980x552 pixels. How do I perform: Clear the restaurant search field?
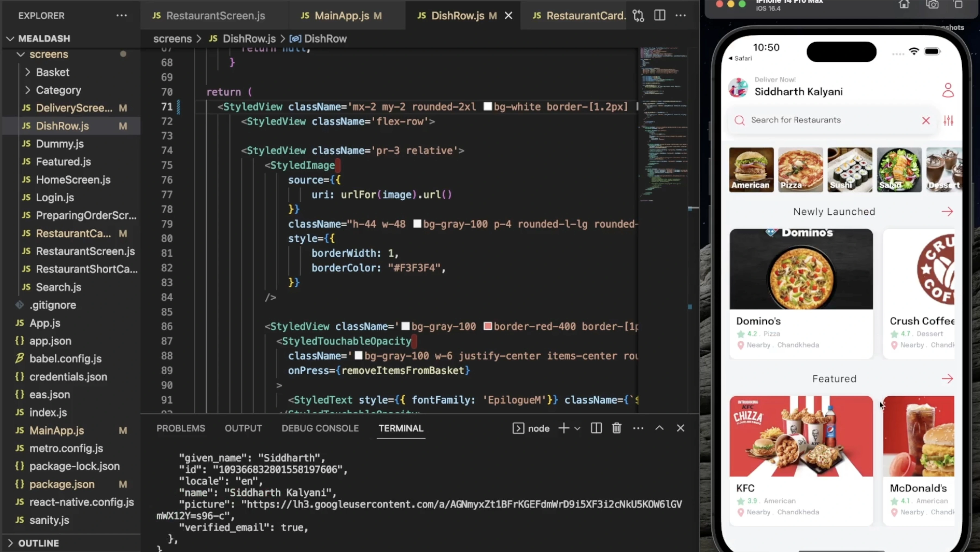pos(926,121)
